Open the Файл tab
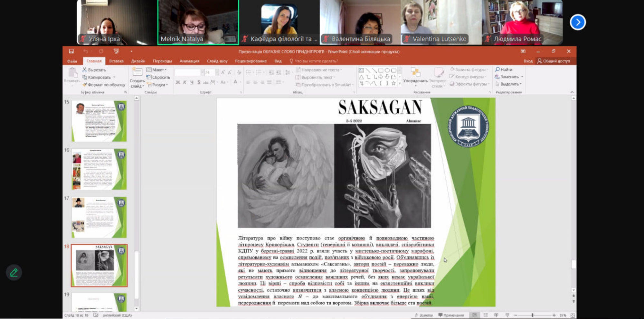The height and width of the screenshot is (319, 644). click(x=72, y=61)
